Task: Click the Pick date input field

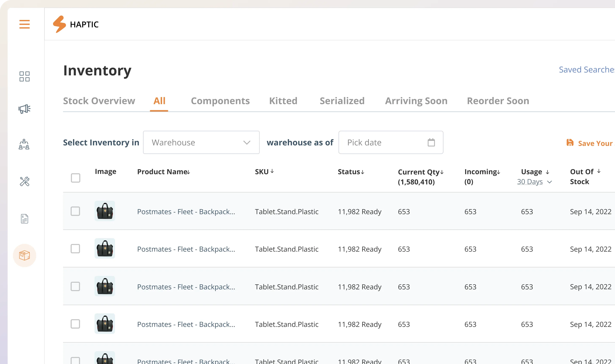Action: click(391, 143)
